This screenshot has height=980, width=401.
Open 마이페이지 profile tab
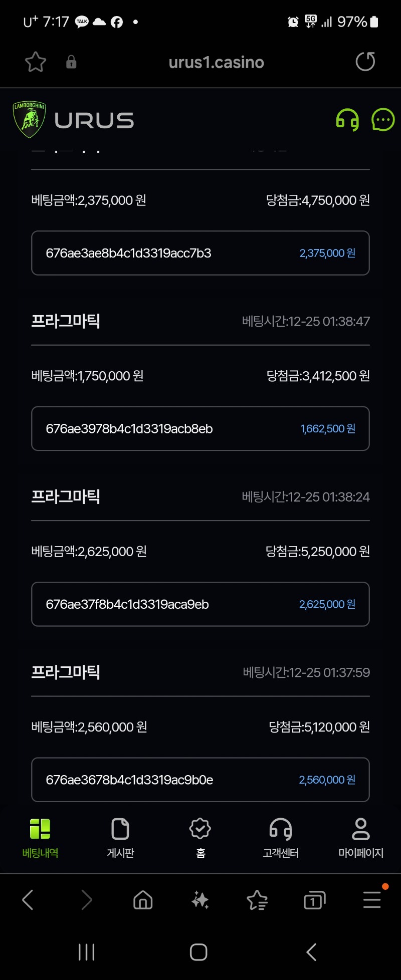pos(361,838)
